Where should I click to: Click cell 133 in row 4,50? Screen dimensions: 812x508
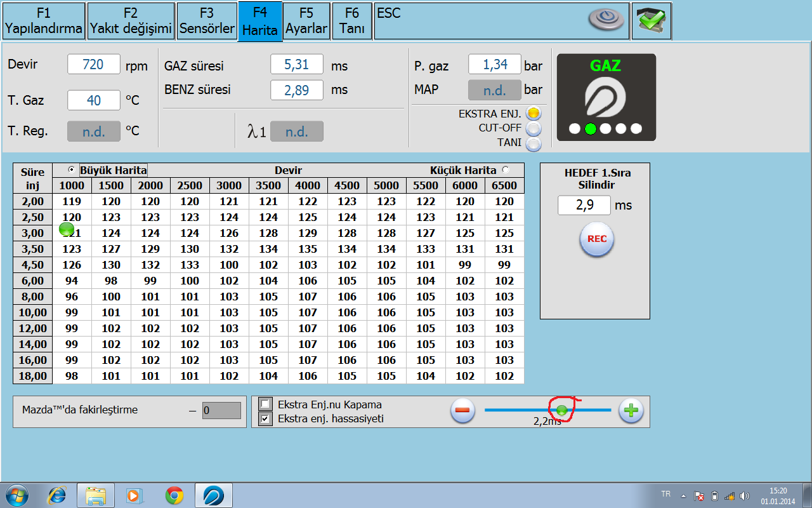190,265
